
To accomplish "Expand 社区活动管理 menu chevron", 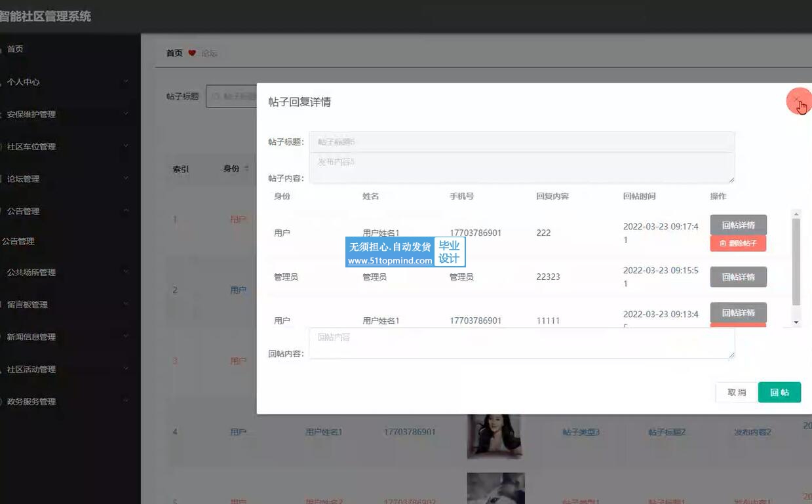I will pyautogui.click(x=126, y=369).
